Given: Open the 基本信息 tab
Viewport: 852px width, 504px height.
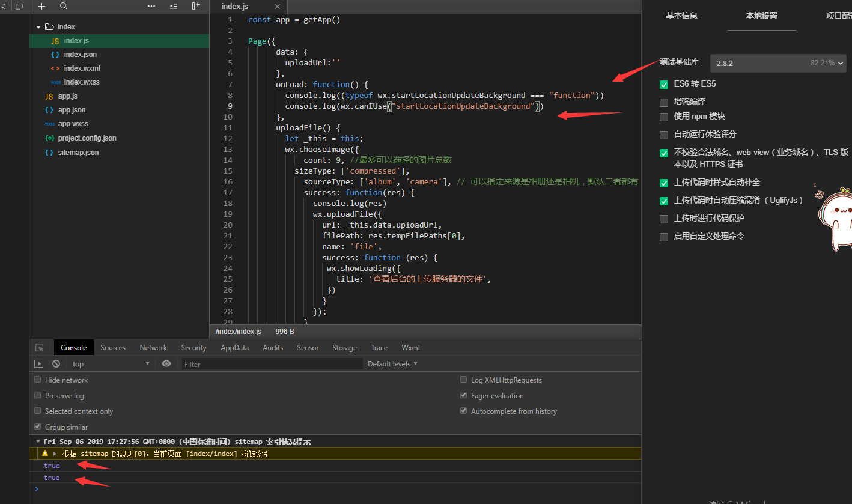Looking at the screenshot, I should coord(681,16).
